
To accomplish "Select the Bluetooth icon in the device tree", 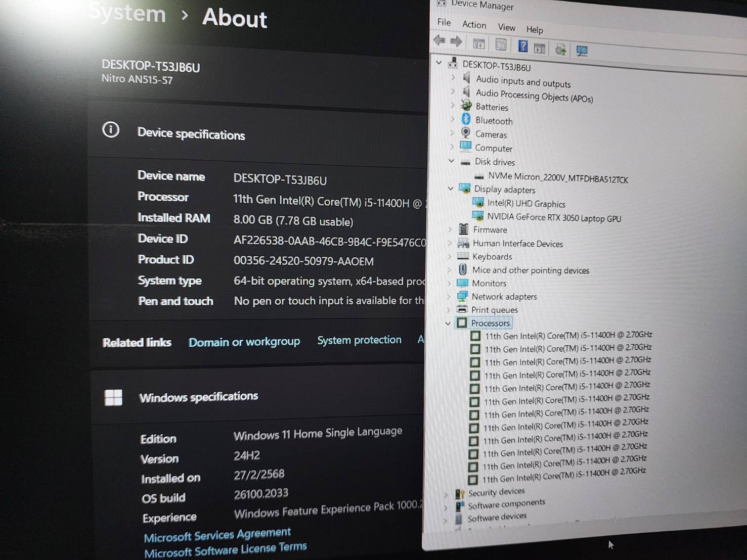I will coord(466,119).
